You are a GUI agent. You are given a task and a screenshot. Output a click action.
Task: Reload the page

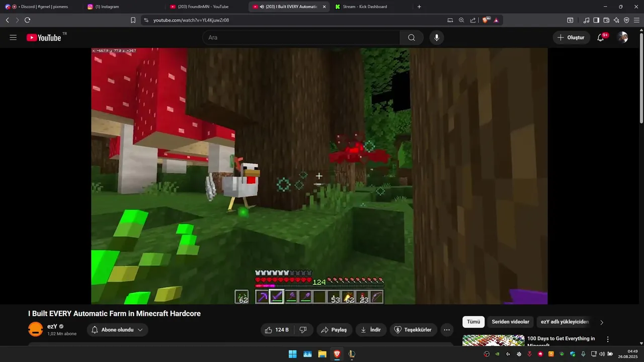click(27, 20)
